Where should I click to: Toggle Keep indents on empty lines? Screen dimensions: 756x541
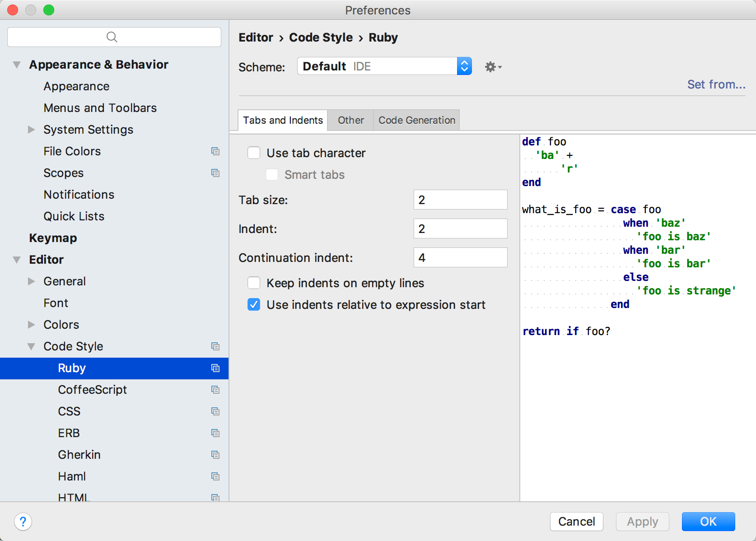click(254, 283)
